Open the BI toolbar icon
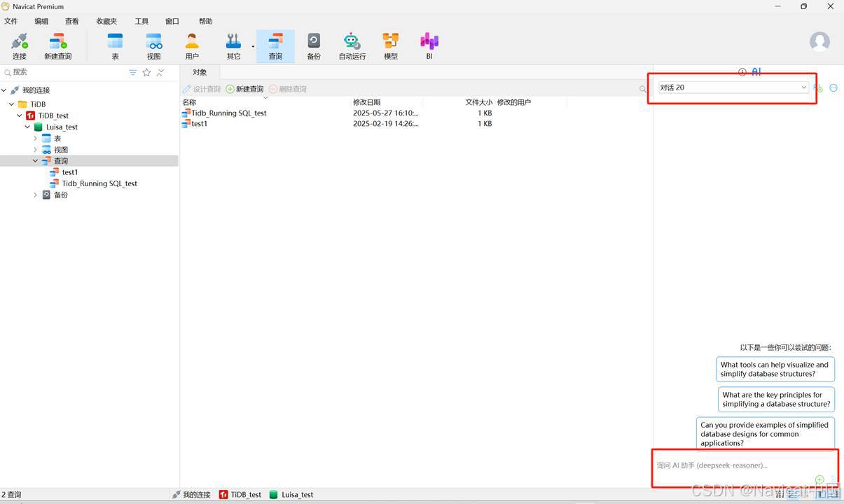844x504 pixels. pyautogui.click(x=429, y=46)
